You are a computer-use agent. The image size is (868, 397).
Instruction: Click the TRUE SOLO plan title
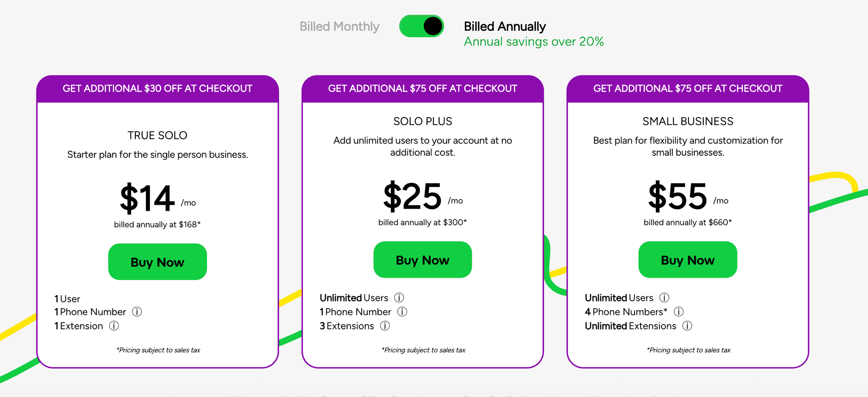[x=158, y=135]
